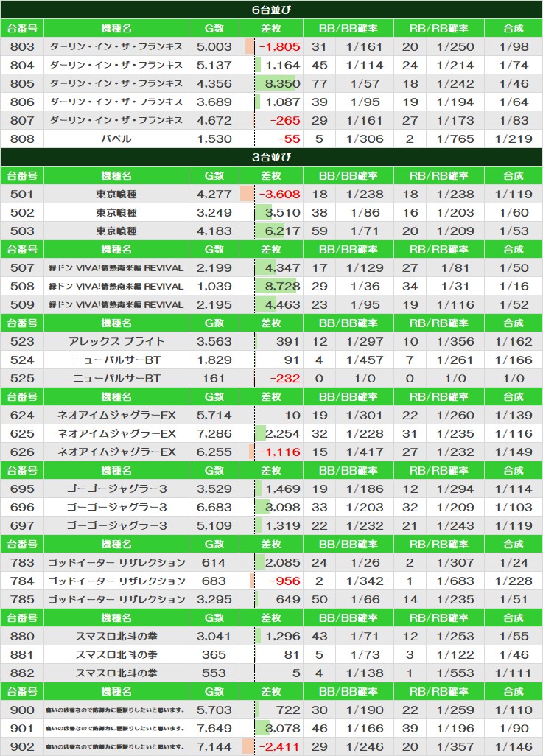Click the 6,217 difference value in row 503
Image resolution: width=543 pixels, height=756 pixels.
(x=283, y=231)
